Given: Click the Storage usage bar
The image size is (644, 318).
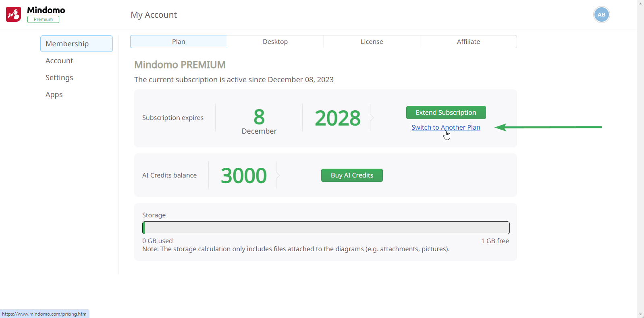Looking at the screenshot, I should [326, 228].
